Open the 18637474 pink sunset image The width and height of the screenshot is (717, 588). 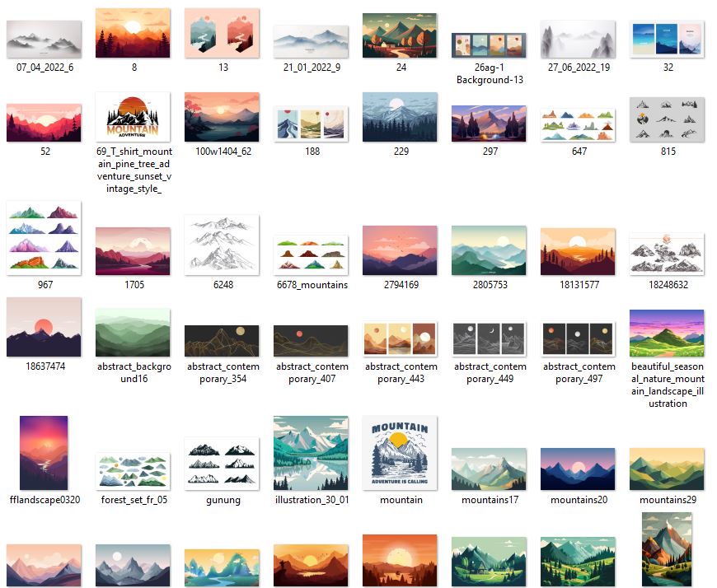(44, 327)
